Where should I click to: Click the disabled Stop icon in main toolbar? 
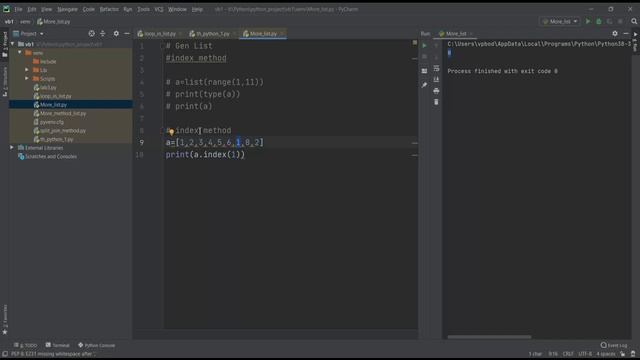click(x=620, y=21)
